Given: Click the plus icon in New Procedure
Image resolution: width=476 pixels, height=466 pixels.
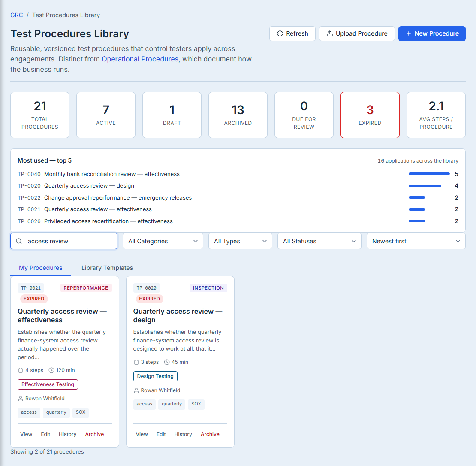Looking at the screenshot, I should [x=409, y=34].
